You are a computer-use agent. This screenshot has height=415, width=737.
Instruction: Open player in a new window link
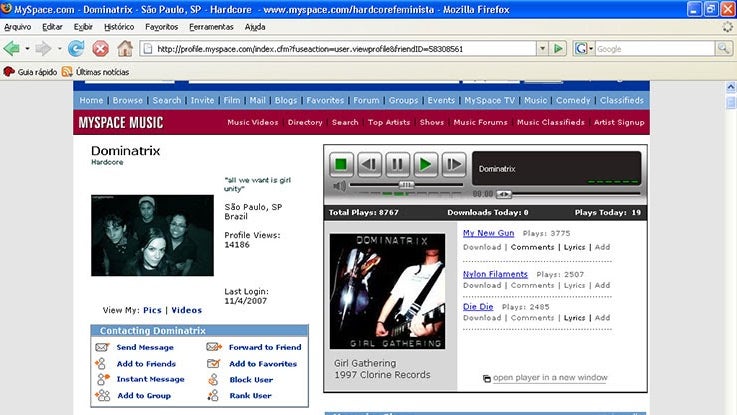(x=550, y=377)
